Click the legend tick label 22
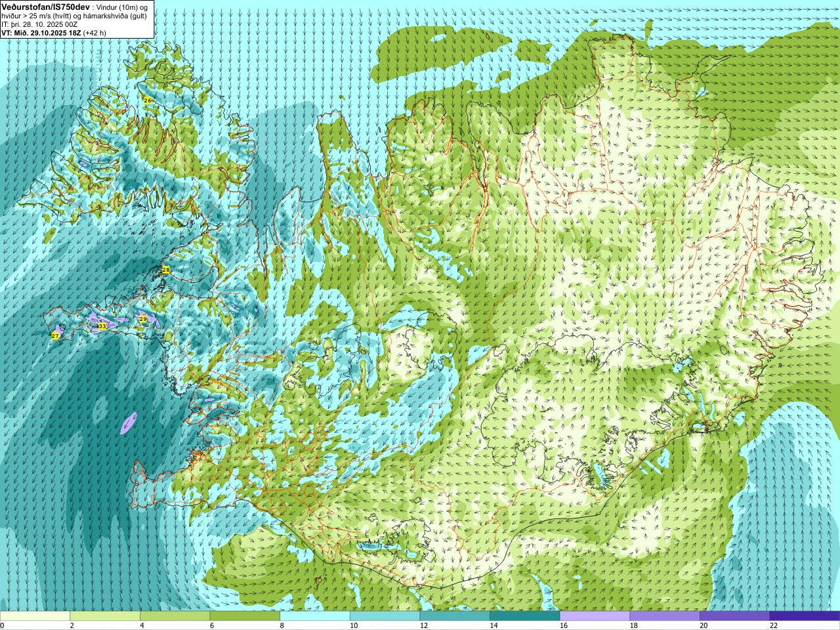This screenshot has width=840, height=630. click(x=774, y=625)
